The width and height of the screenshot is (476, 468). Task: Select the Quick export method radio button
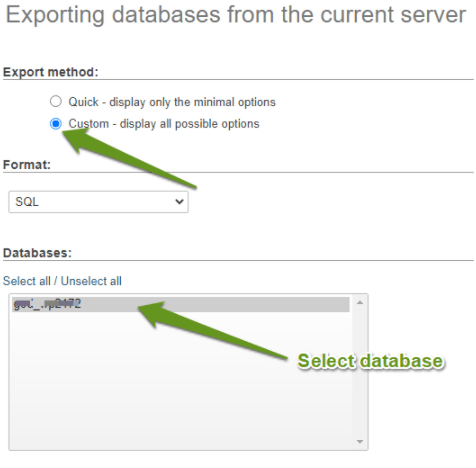[x=56, y=101]
